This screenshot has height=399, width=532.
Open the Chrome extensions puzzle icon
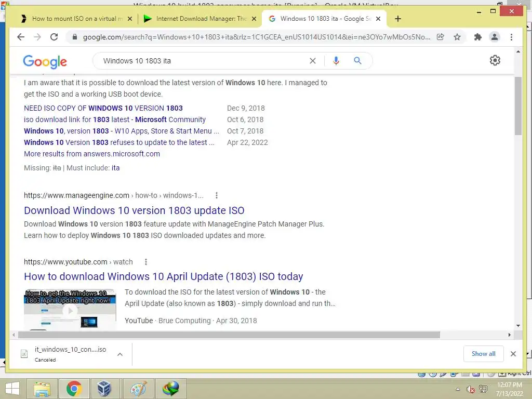(478, 37)
